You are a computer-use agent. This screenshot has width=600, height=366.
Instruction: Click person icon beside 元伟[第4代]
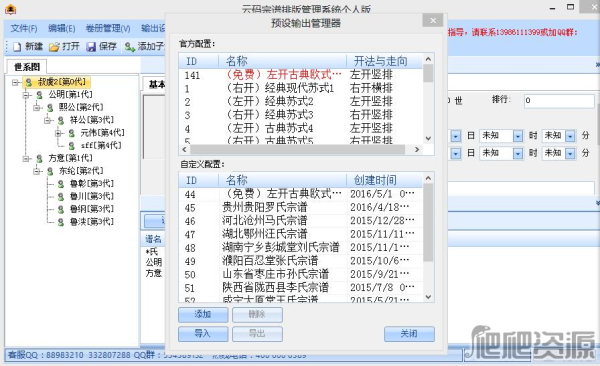coord(72,133)
